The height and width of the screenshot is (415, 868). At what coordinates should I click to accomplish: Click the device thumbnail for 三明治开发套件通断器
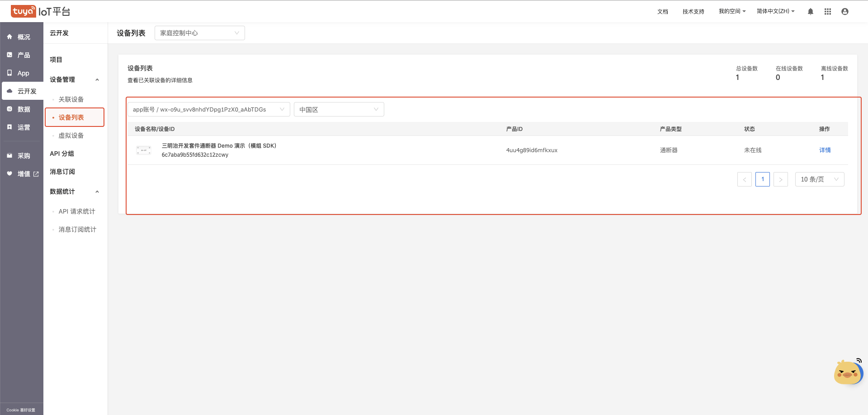[x=144, y=150]
